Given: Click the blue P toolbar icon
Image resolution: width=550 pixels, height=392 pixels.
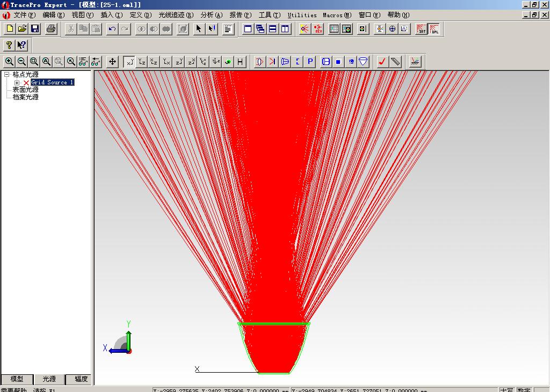Looking at the screenshot, I should [x=310, y=62].
